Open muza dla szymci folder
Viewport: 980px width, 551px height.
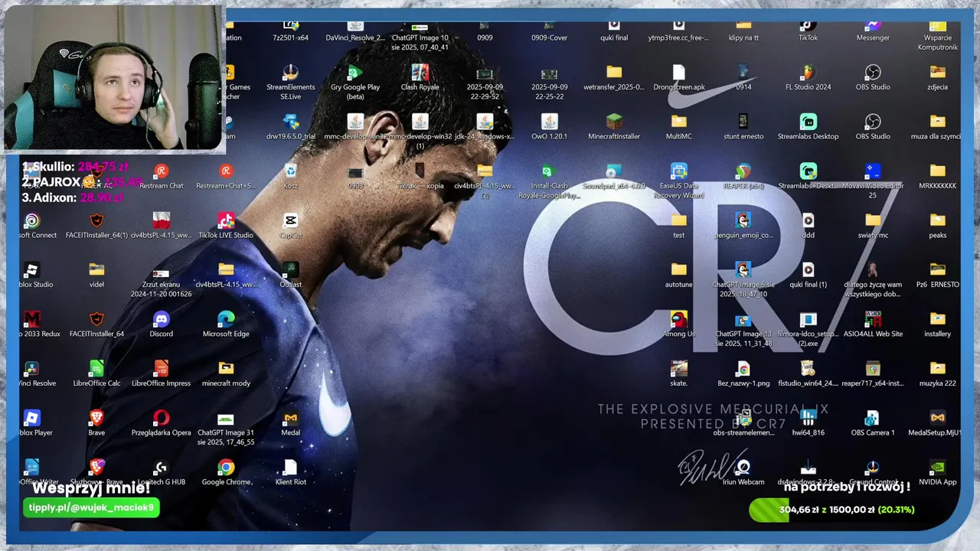938,126
